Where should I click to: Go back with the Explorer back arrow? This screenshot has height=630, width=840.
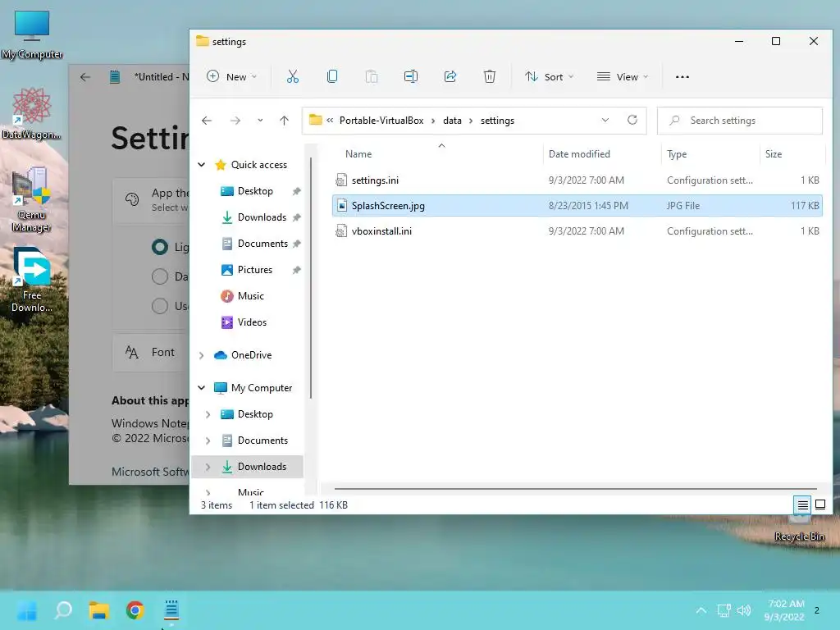[x=207, y=121]
